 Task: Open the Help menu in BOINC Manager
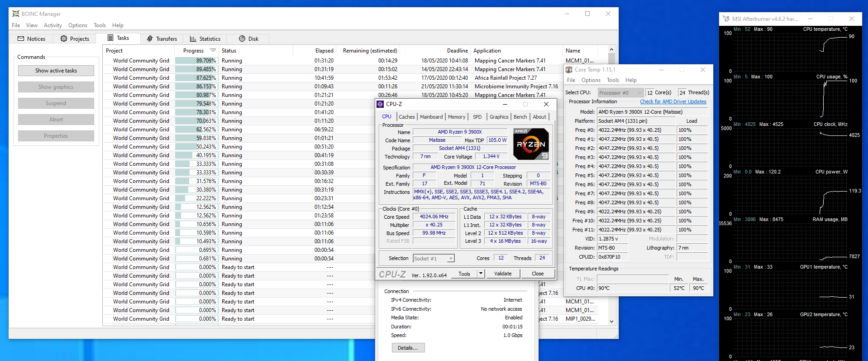click(x=118, y=25)
